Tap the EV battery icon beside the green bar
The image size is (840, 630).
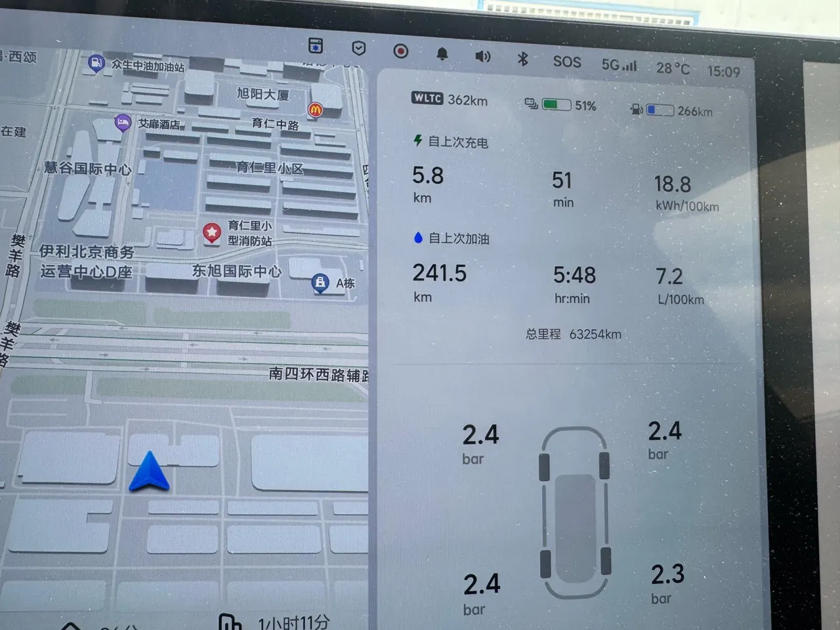(532, 104)
